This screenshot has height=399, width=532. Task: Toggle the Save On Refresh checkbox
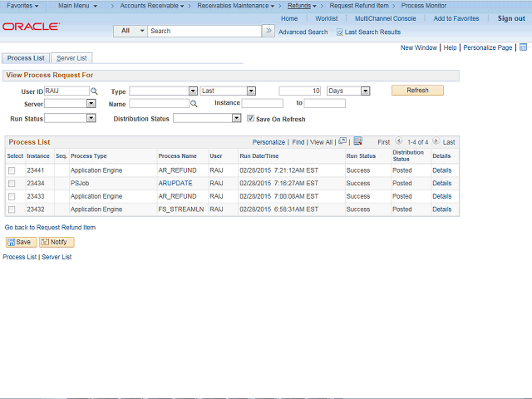coord(250,119)
